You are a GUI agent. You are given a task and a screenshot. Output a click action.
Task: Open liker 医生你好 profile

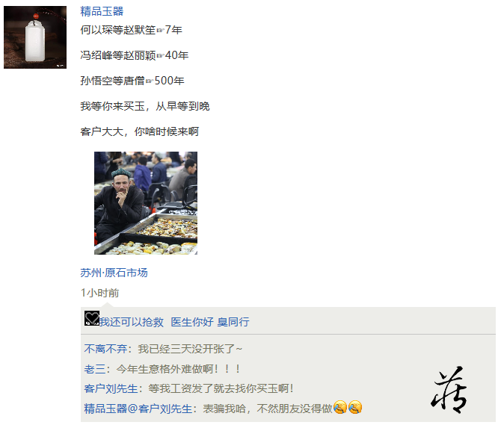(192, 322)
